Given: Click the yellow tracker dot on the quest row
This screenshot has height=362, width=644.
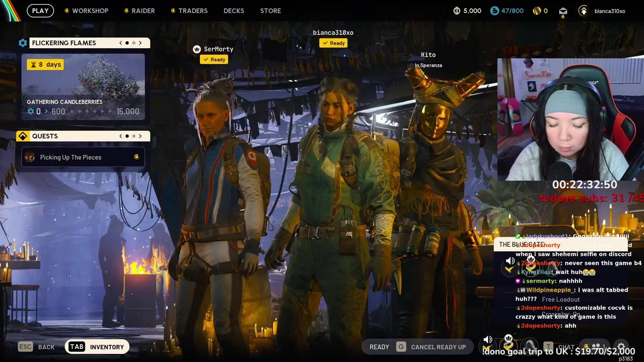Looking at the screenshot, I should pyautogui.click(x=136, y=157).
